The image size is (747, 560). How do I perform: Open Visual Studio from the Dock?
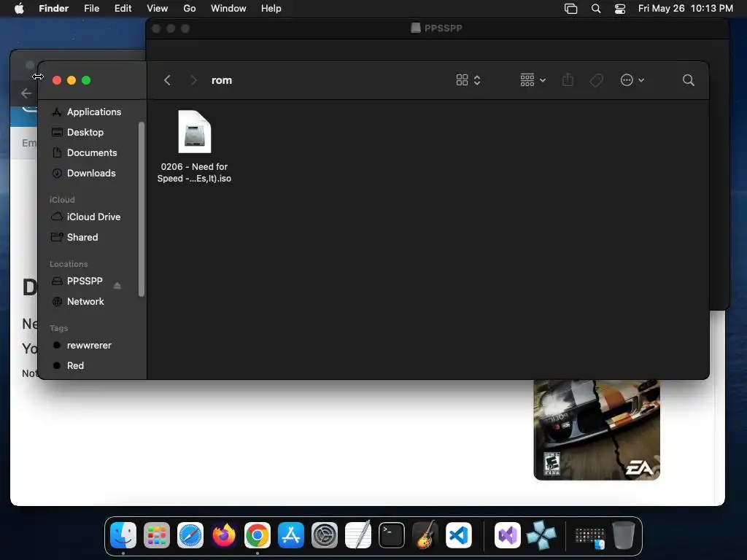pos(508,535)
